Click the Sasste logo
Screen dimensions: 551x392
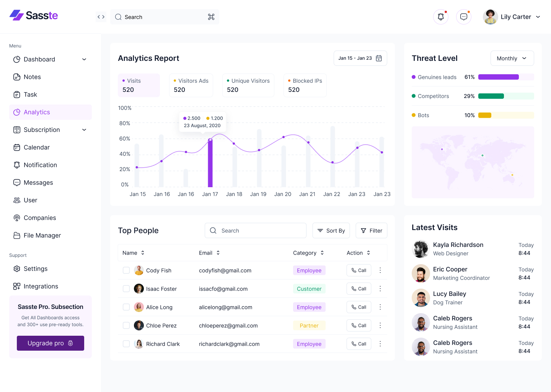(x=33, y=15)
